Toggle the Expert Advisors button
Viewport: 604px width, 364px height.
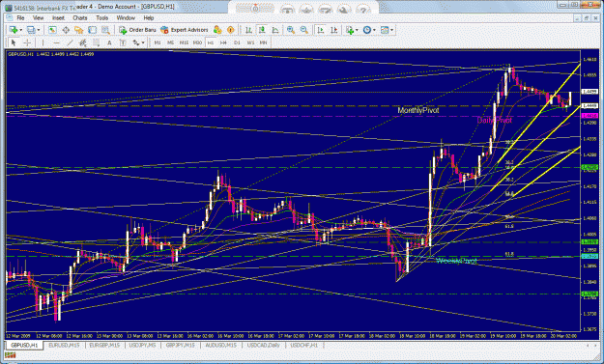(185, 30)
